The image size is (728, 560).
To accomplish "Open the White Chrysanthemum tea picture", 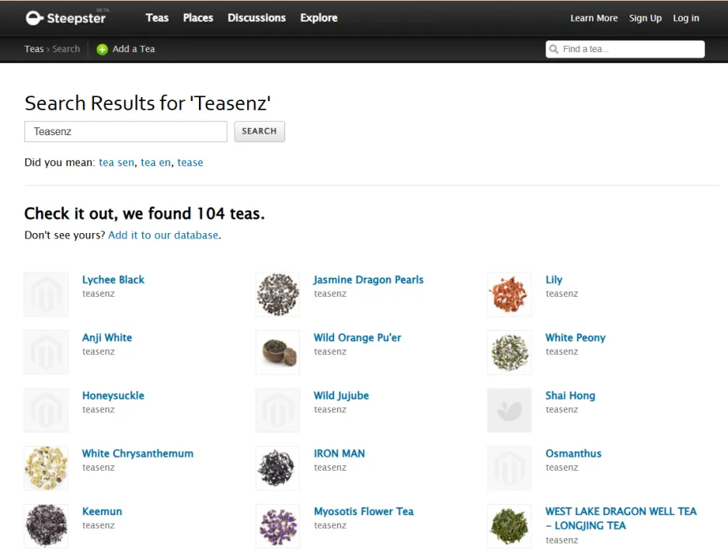I will pos(46,468).
